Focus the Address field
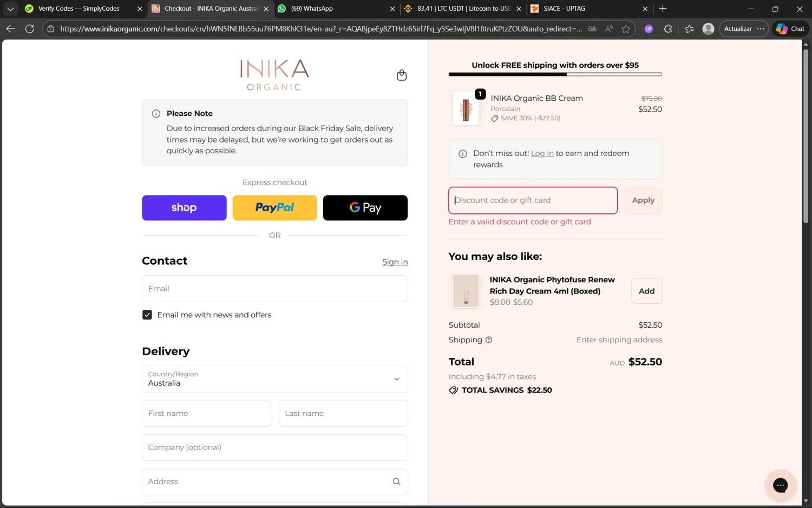Viewport: 812px width, 508px height. (274, 482)
